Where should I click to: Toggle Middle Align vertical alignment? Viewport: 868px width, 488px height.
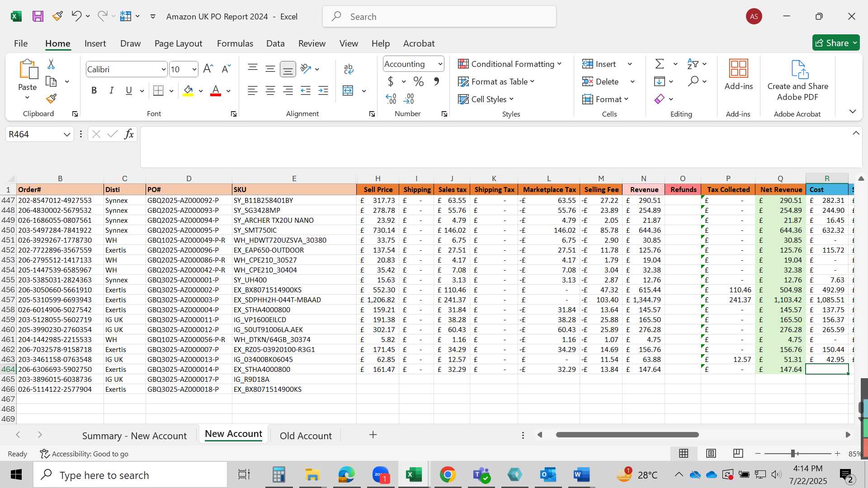coord(270,69)
